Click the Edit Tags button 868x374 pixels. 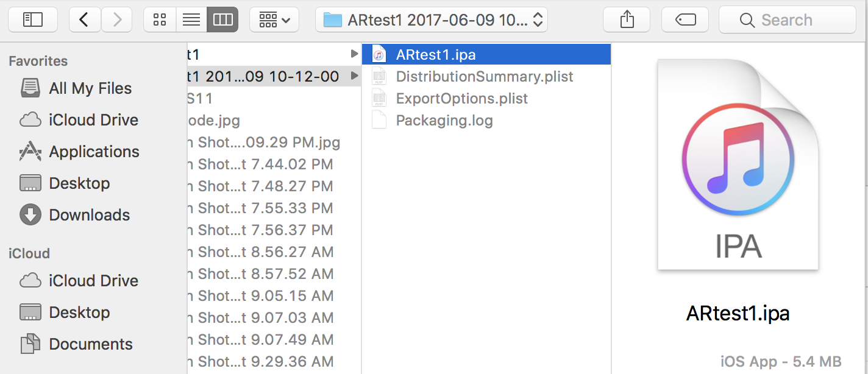point(685,20)
